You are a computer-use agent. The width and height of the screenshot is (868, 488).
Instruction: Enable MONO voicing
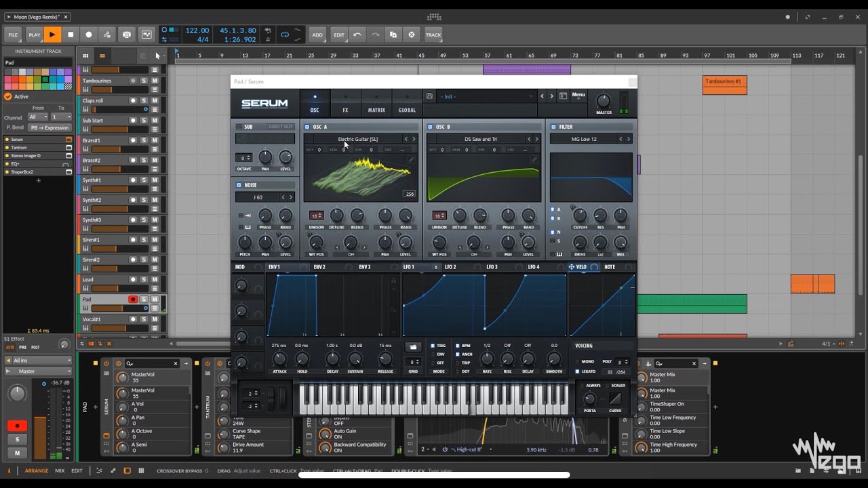(x=577, y=361)
